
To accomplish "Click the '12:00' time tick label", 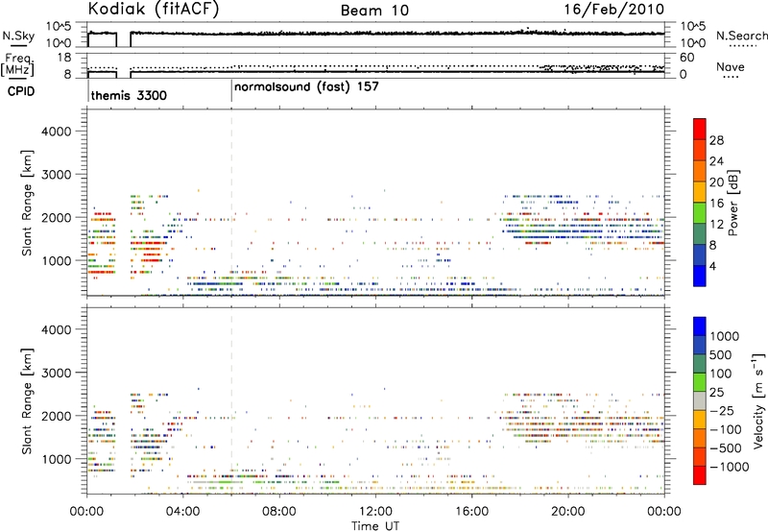I will point(375,512).
